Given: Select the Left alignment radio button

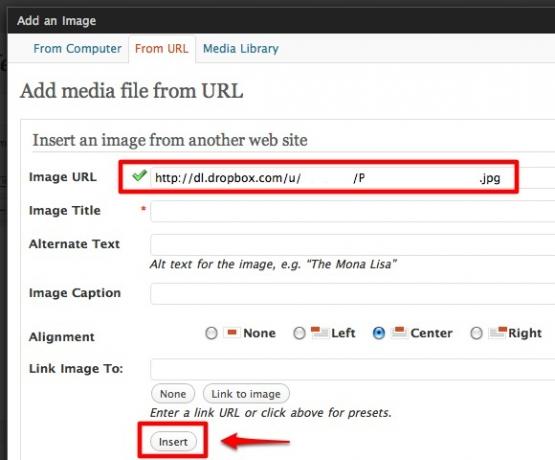Looking at the screenshot, I should (299, 333).
